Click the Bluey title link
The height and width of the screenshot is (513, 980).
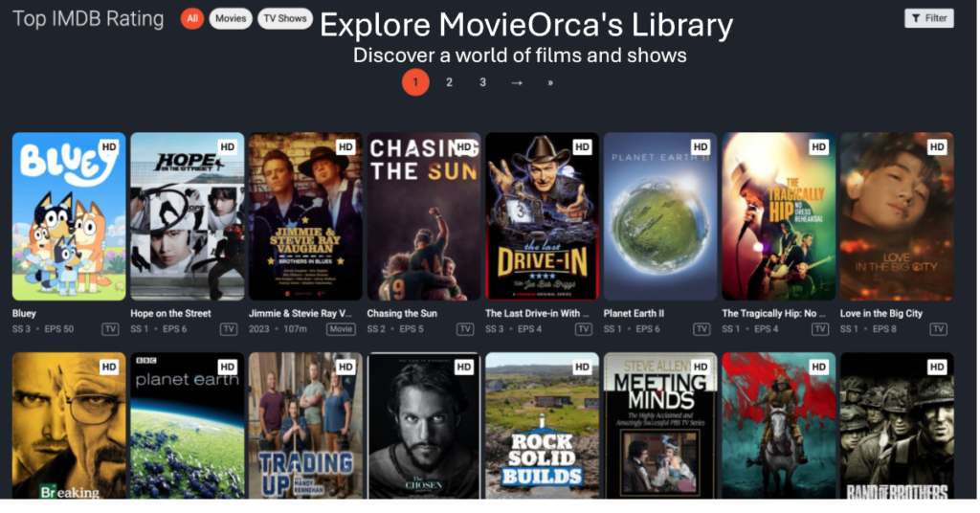pos(24,313)
